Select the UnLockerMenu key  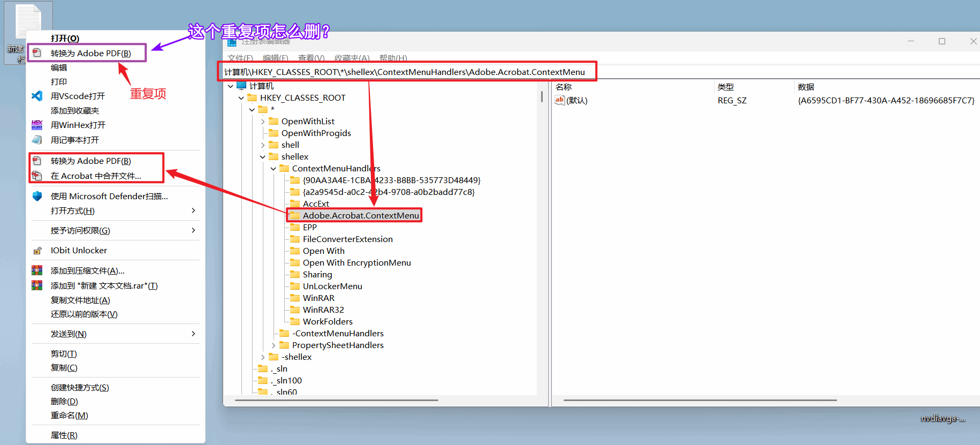(332, 286)
